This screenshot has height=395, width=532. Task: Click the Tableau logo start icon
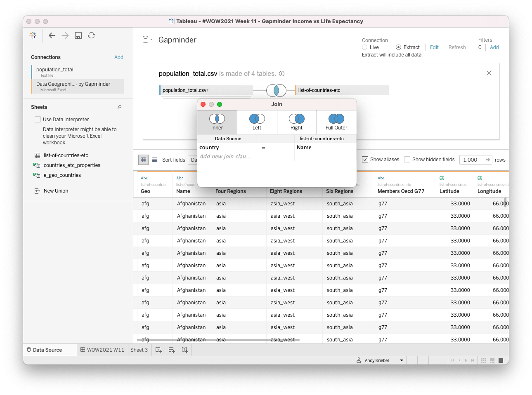(33, 35)
